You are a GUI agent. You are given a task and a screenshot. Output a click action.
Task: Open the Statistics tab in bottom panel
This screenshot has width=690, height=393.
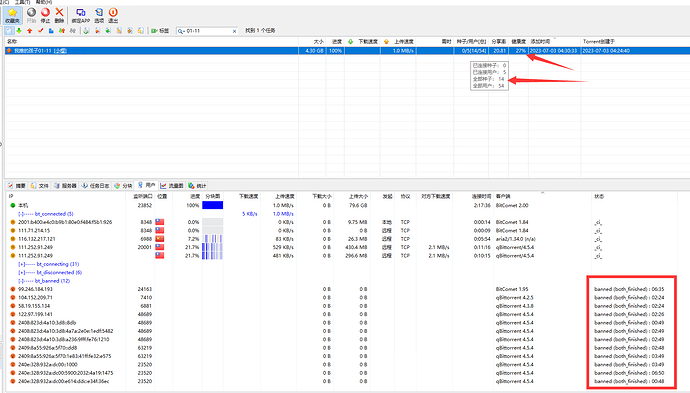197,186
